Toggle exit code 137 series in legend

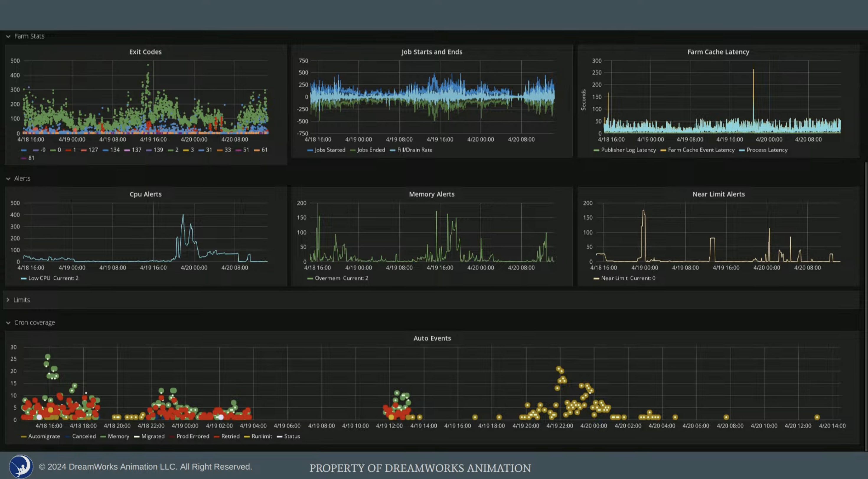(136, 150)
